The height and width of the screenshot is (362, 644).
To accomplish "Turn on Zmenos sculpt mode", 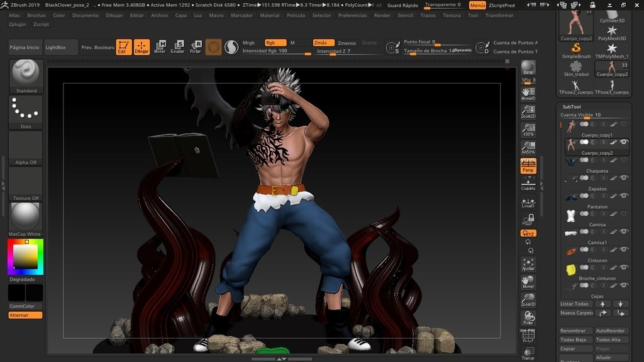I will coord(347,43).
